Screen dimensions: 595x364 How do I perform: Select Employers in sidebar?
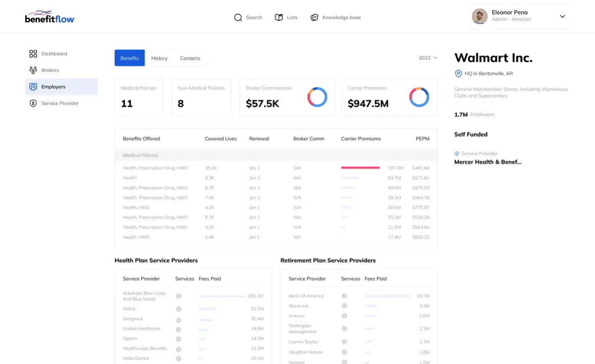(61, 87)
